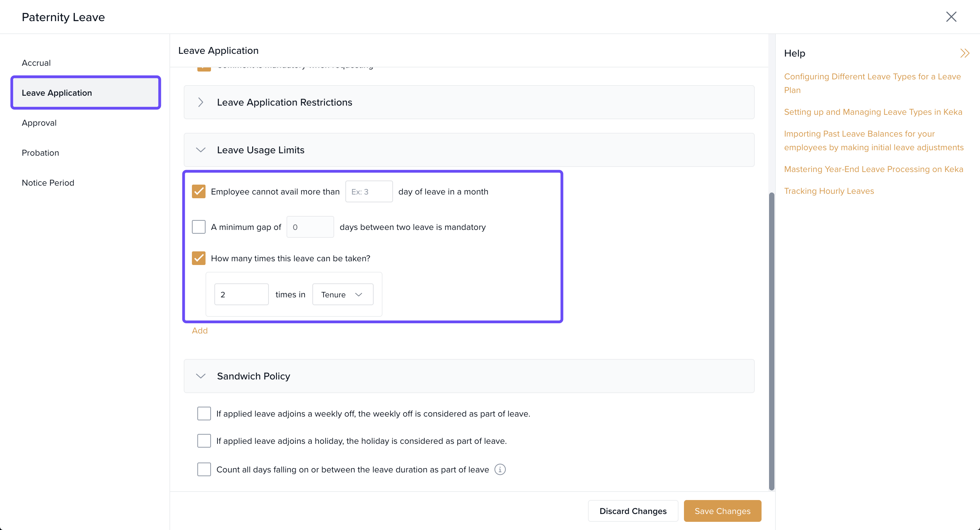Collapse the Help panel with double chevron
The width and height of the screenshot is (980, 530).
click(964, 53)
